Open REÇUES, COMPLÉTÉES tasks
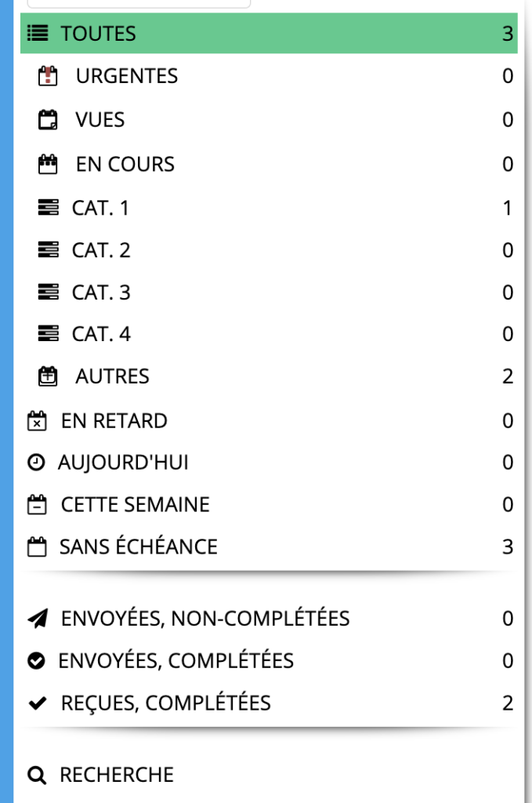 (x=269, y=703)
